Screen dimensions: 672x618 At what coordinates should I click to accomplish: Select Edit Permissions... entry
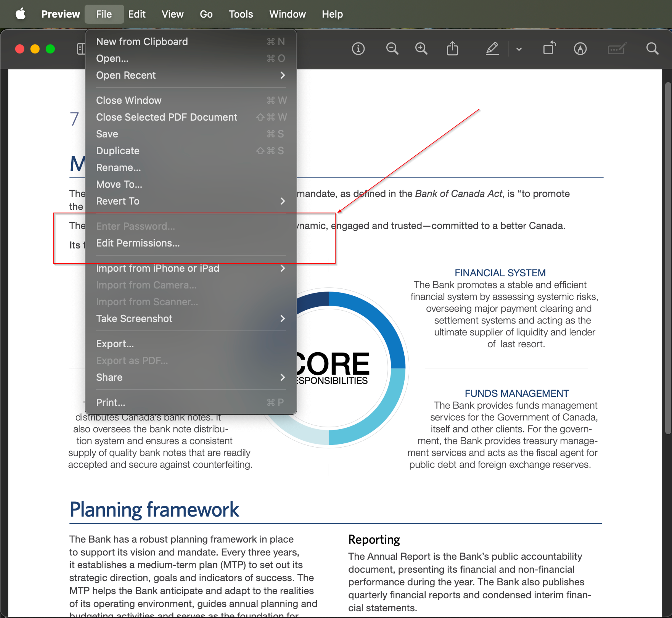(191, 243)
